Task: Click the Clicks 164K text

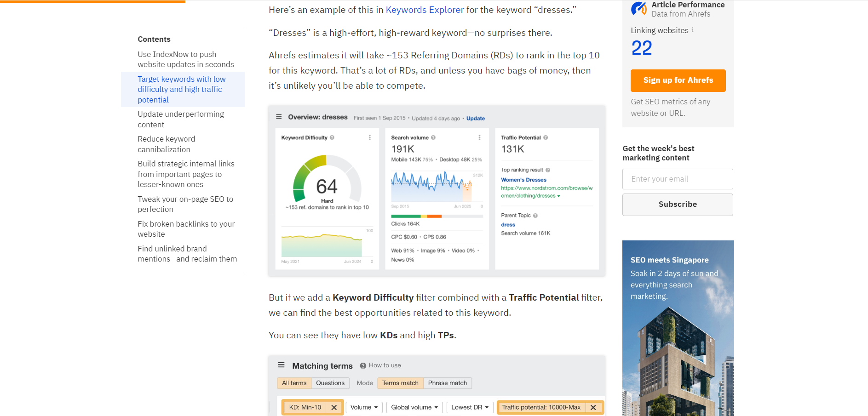Action: point(405,224)
